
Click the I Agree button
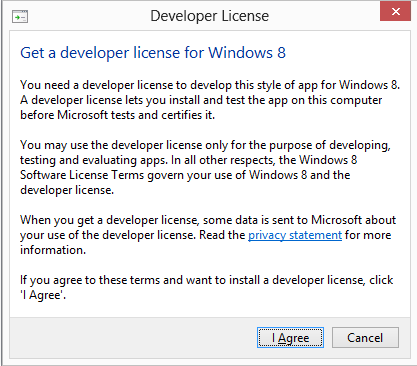290,337
